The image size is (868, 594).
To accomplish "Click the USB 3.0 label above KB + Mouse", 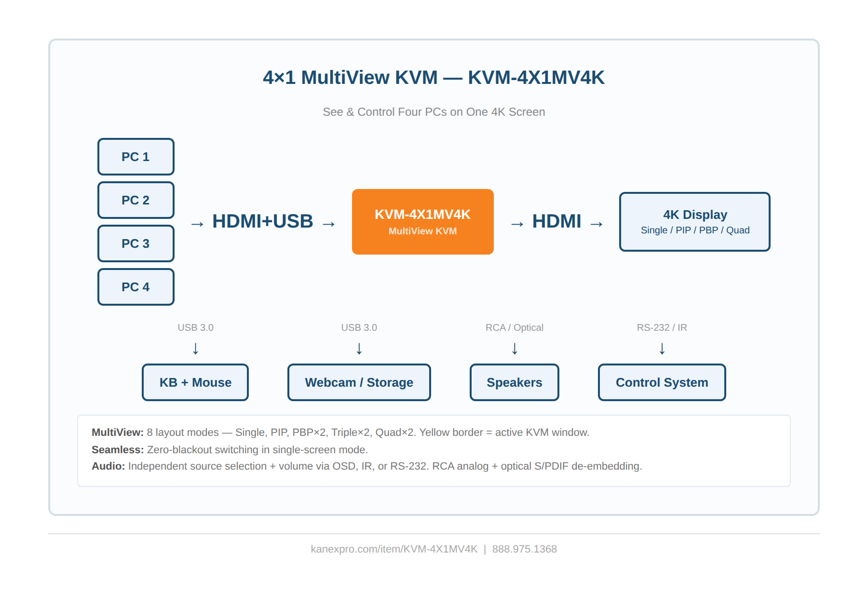I will pos(195,327).
